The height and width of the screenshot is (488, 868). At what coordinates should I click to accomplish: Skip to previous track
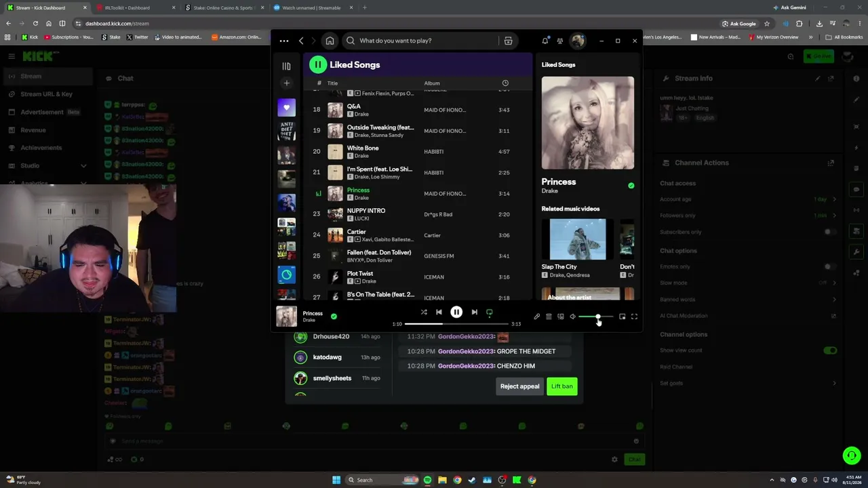439,312
